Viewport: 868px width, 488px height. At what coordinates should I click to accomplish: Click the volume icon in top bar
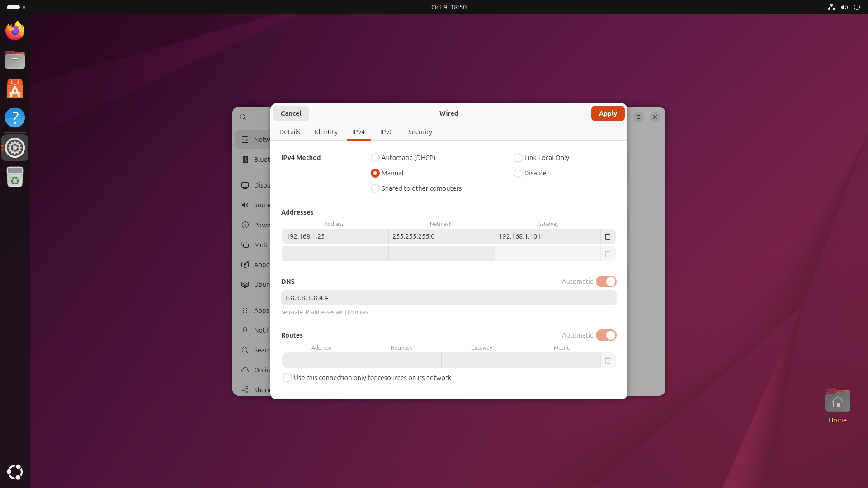[844, 7]
